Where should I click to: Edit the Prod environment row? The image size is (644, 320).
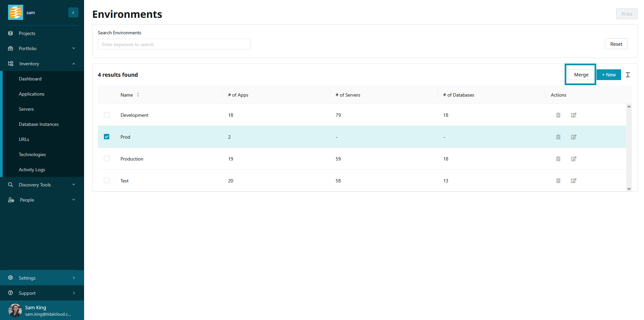click(573, 137)
